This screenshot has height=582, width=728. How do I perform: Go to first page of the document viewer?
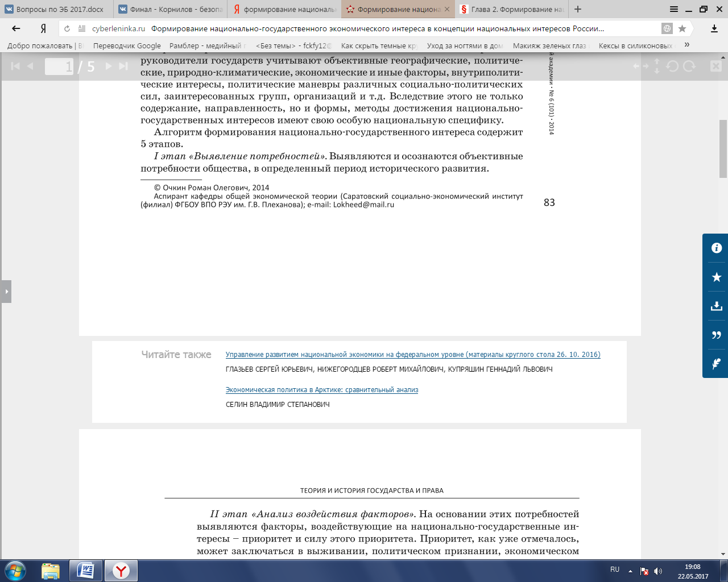tap(15, 66)
